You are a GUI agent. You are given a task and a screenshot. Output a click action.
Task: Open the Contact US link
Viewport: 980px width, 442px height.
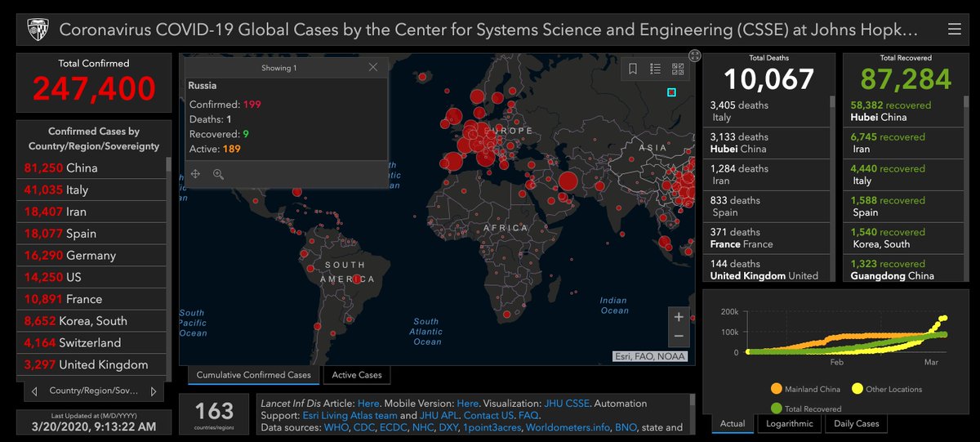[x=489, y=415]
